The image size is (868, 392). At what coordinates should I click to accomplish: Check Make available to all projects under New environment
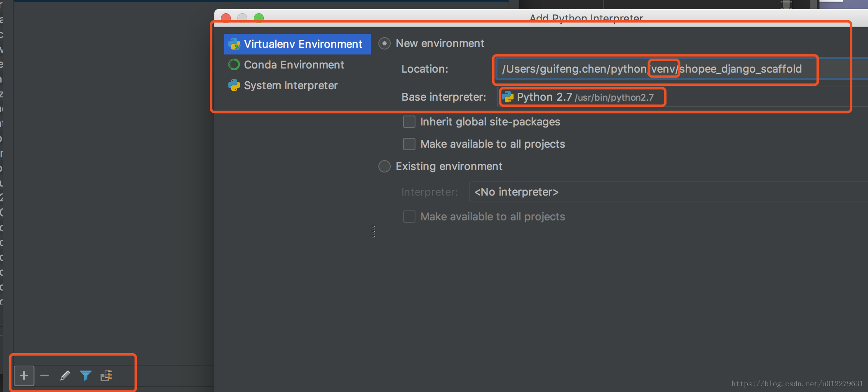(x=409, y=144)
